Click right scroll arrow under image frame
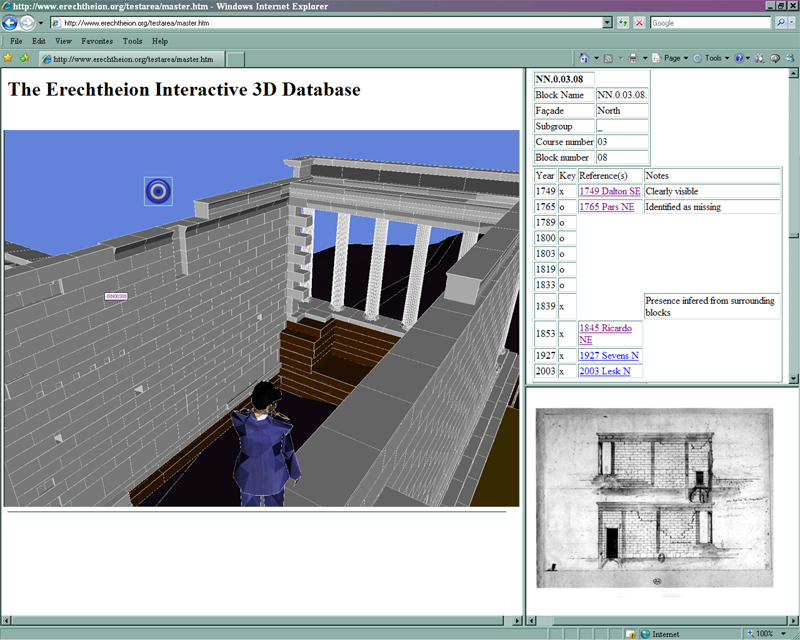The image size is (800, 640). tap(794, 621)
